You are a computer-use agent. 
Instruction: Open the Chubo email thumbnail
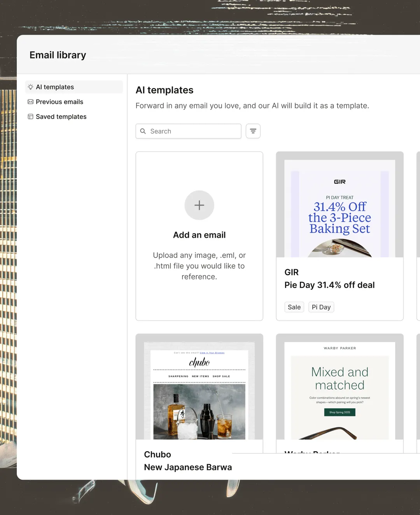pos(199,387)
